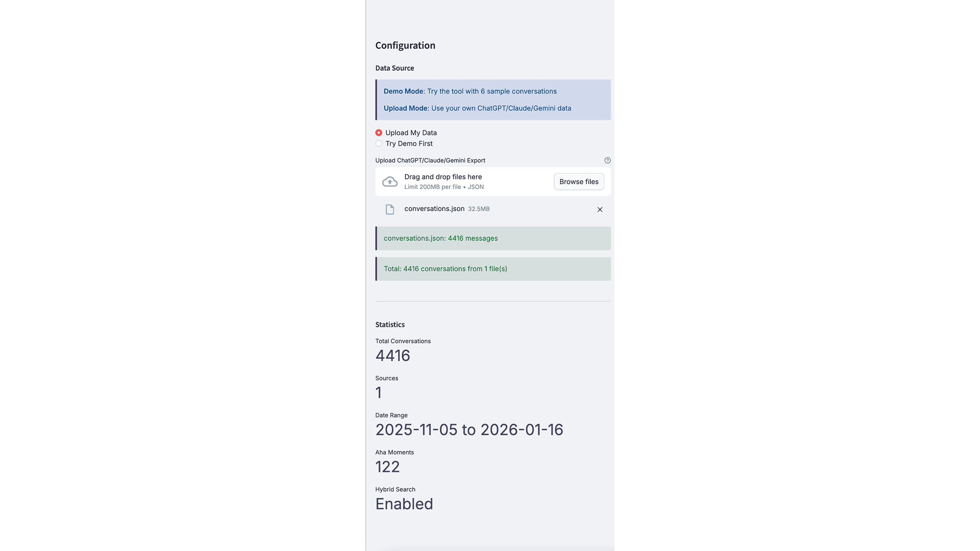Screen dimensions: 980x551
Task: Click the Demo Mode info line
Action: pos(470,91)
